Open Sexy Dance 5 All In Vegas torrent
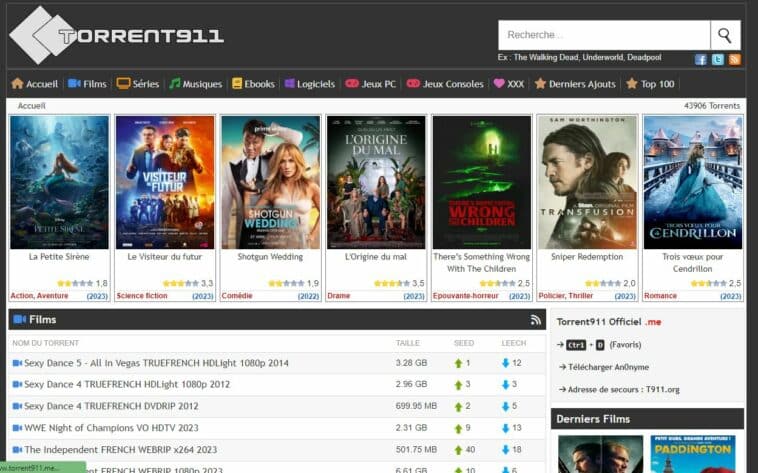The width and height of the screenshot is (758, 473). (x=156, y=363)
